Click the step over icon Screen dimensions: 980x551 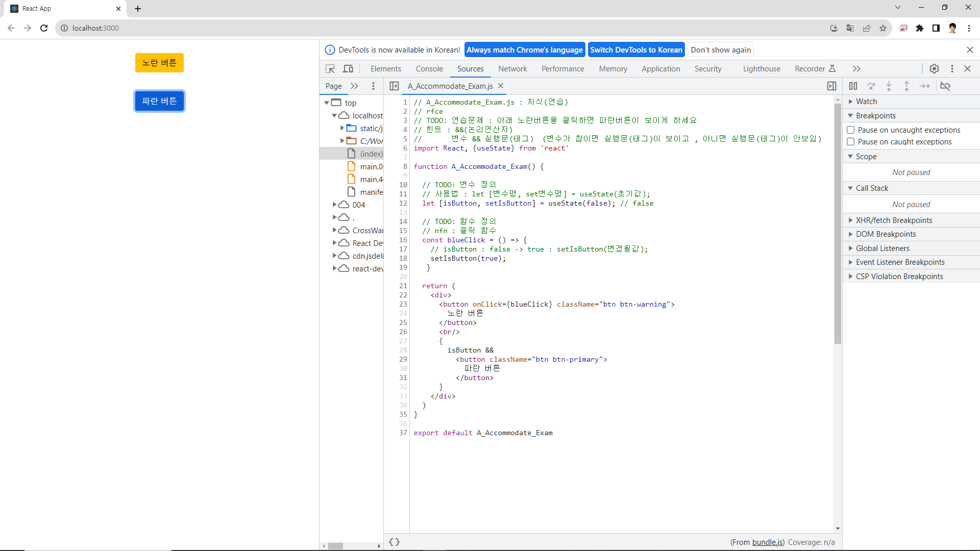click(x=871, y=86)
